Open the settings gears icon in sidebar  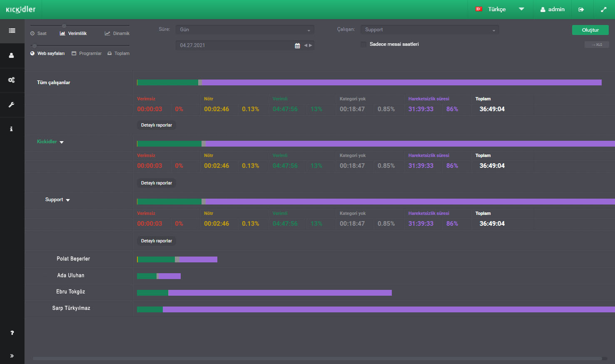pos(12,80)
